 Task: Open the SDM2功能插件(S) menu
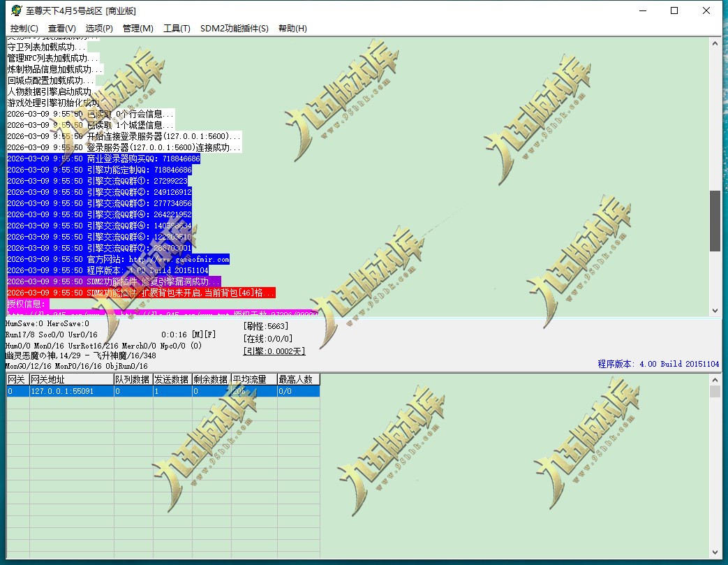234,29
